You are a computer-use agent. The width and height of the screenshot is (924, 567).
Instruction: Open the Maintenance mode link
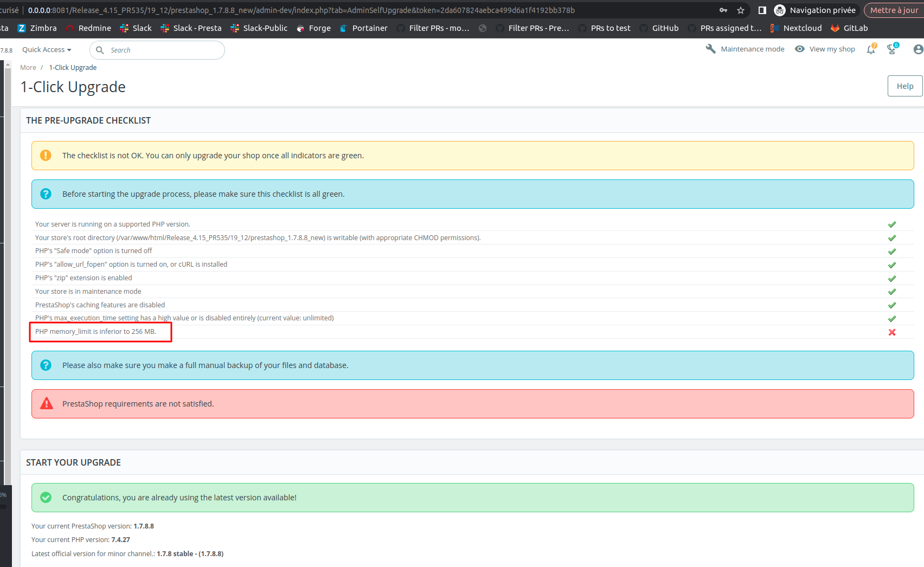753,49
